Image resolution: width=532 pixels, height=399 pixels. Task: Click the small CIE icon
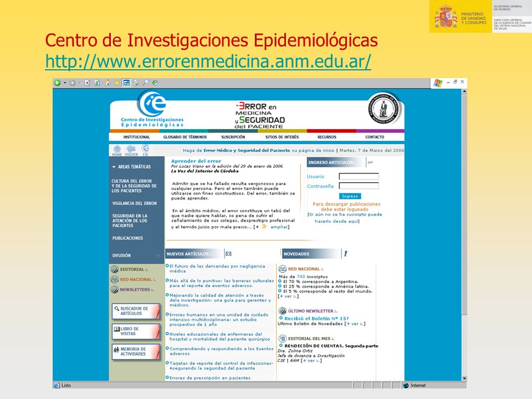146,150
